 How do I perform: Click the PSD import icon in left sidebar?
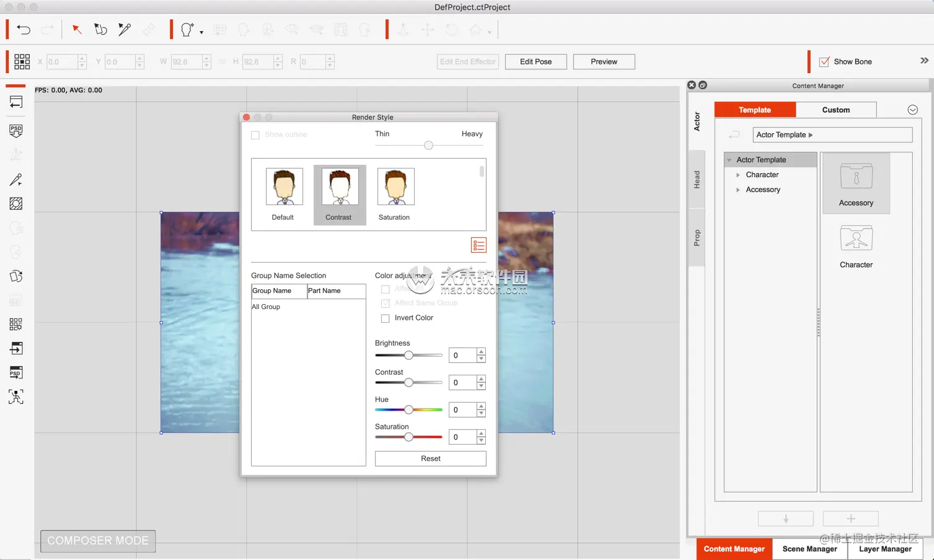pos(16,131)
